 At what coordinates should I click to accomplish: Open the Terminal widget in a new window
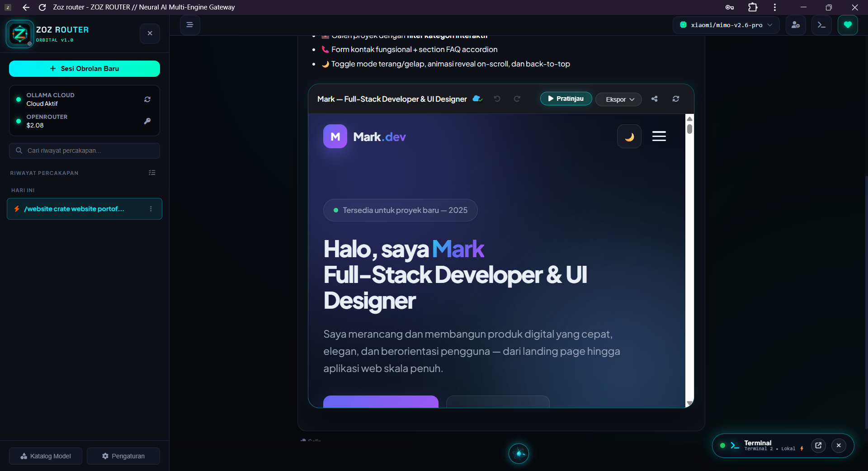pos(818,446)
